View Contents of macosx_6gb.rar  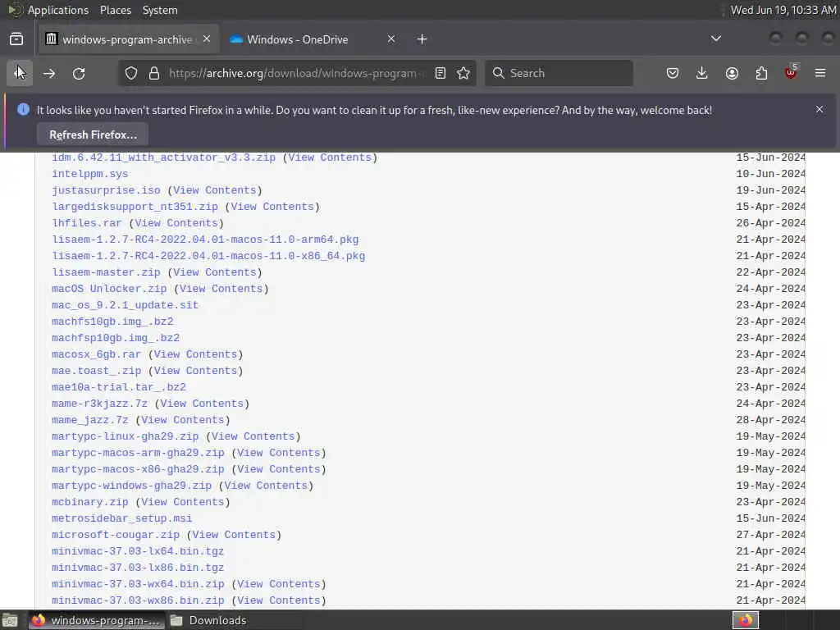pos(195,354)
